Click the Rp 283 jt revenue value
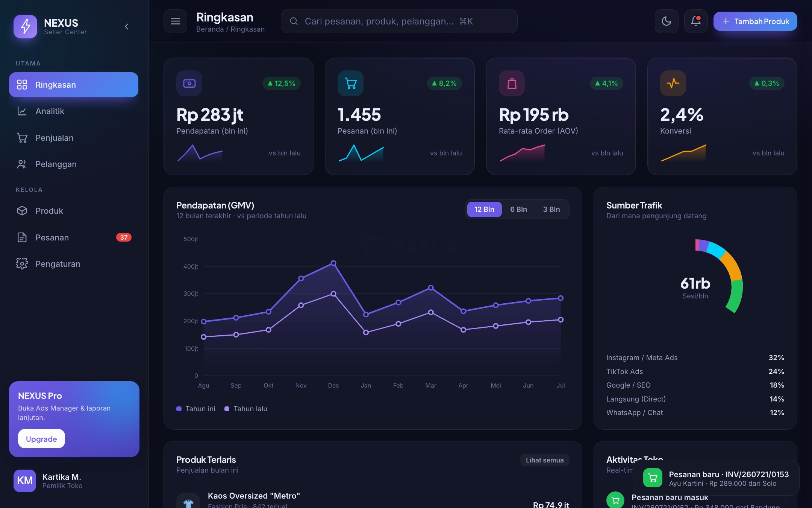812x508 pixels. click(x=210, y=115)
